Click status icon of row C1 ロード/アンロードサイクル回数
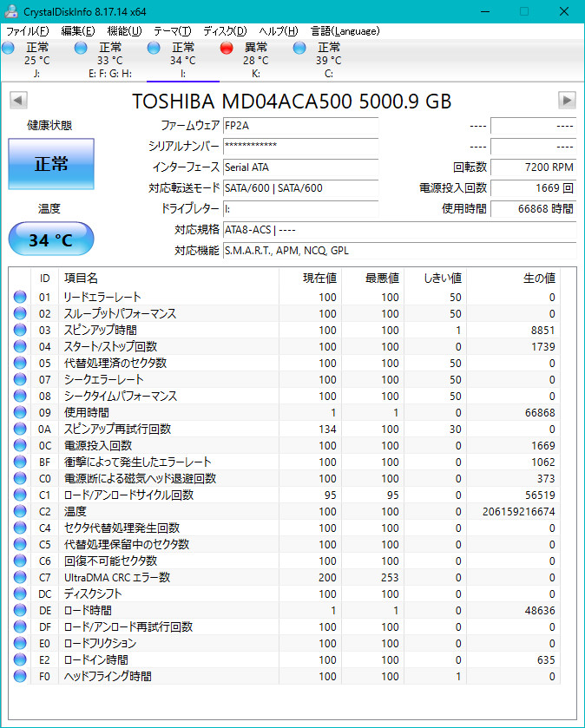 pos(20,495)
